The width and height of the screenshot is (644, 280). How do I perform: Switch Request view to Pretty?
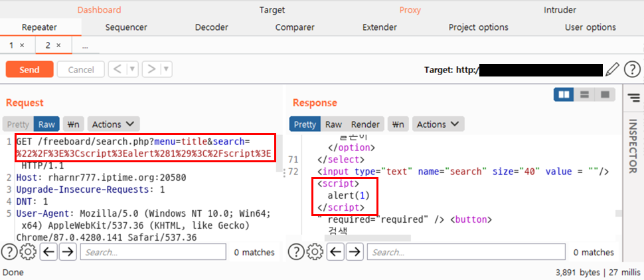pyautogui.click(x=18, y=124)
